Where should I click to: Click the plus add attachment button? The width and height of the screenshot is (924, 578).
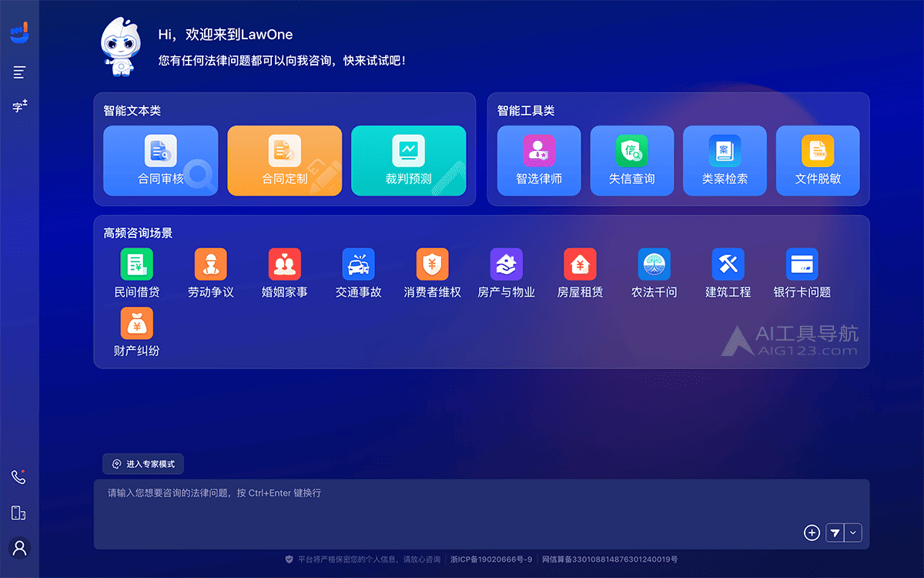[812, 533]
